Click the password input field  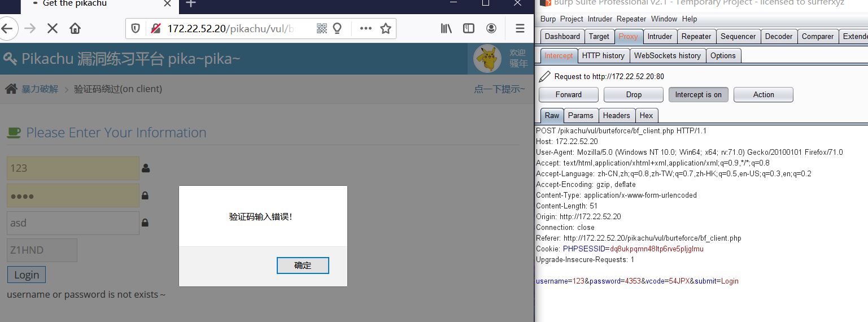[73, 195]
